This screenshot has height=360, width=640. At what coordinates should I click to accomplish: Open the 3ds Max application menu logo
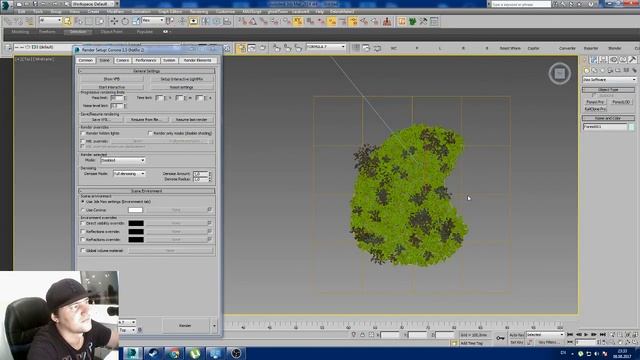point(6,5)
